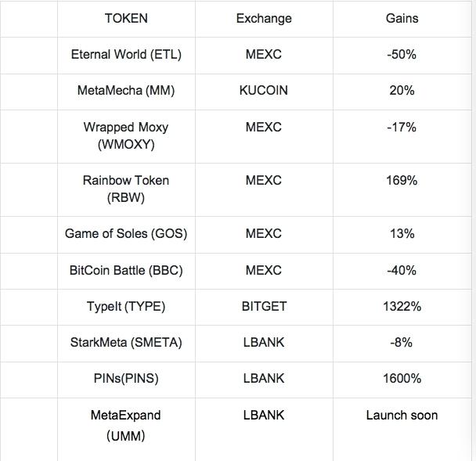This screenshot has width=476, height=461.
Task: Select the Rainbow Token (RBW) cell
Action: pos(126,189)
